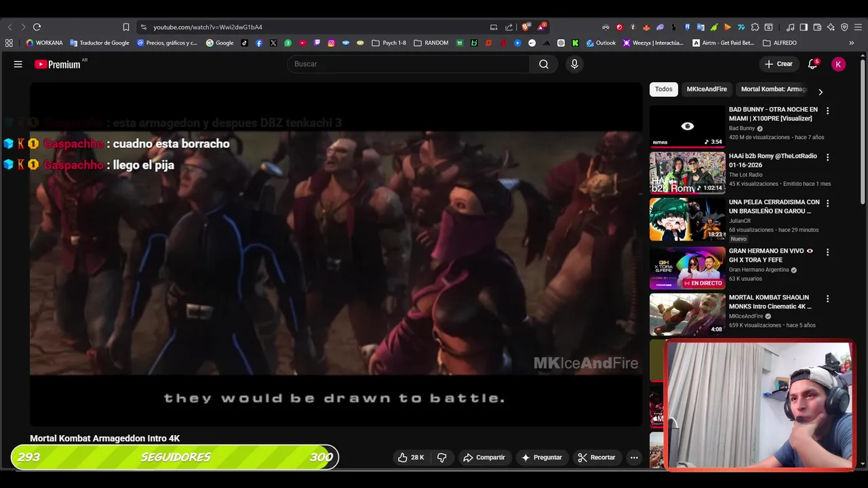This screenshot has width=868, height=488.
Task: Show more filter chips with right chevron
Action: (821, 92)
